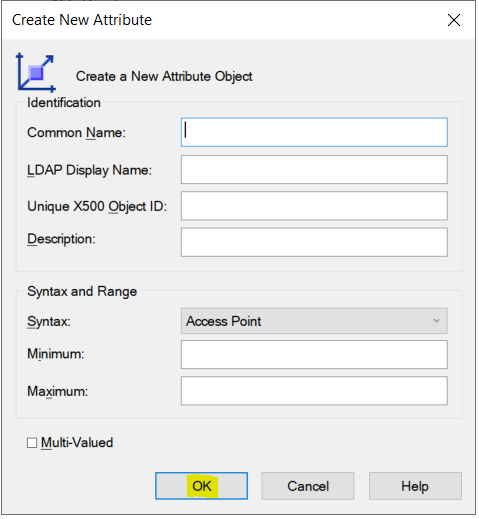Click the Maximum value field

coord(314,391)
